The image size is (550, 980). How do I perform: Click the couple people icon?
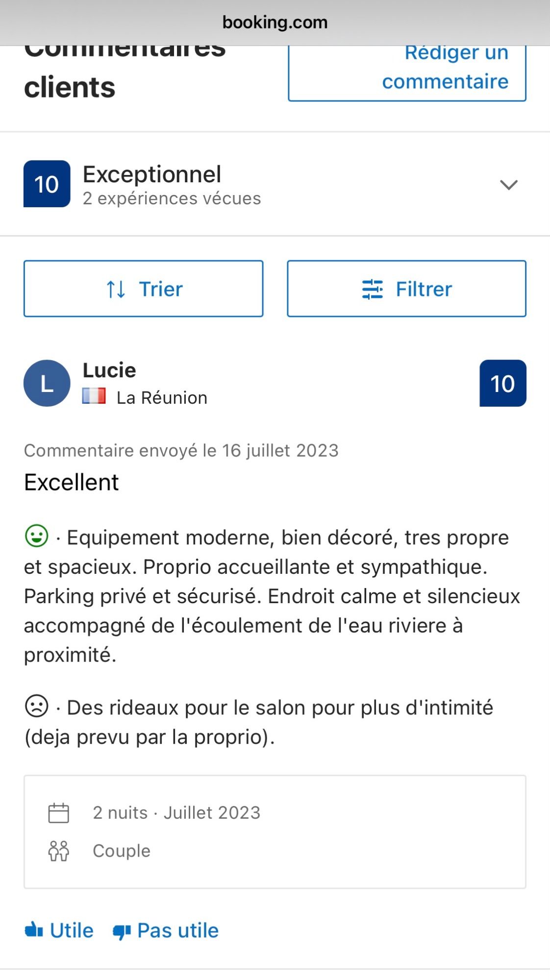(59, 851)
